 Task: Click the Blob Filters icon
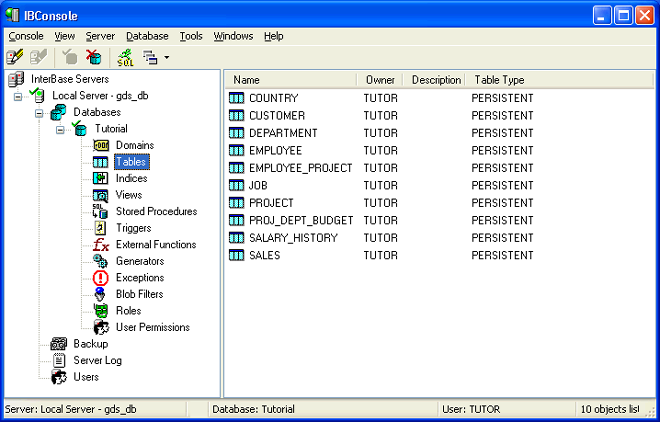tap(100, 294)
